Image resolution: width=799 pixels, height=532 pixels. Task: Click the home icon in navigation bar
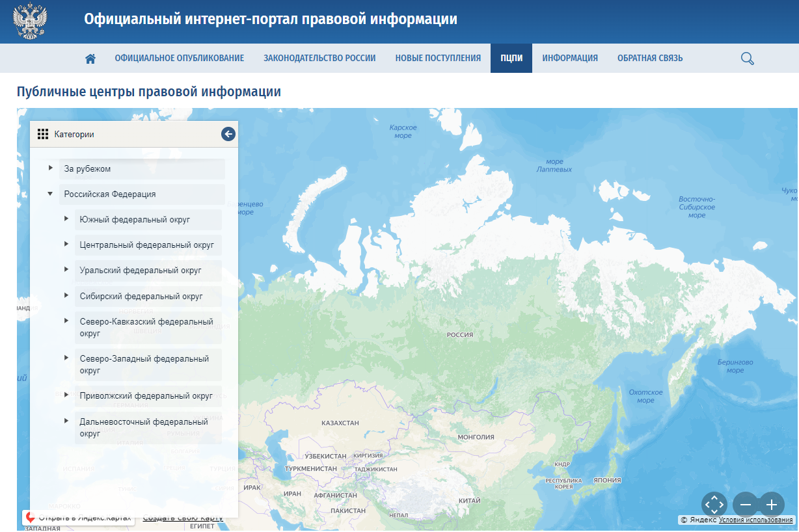[90, 59]
